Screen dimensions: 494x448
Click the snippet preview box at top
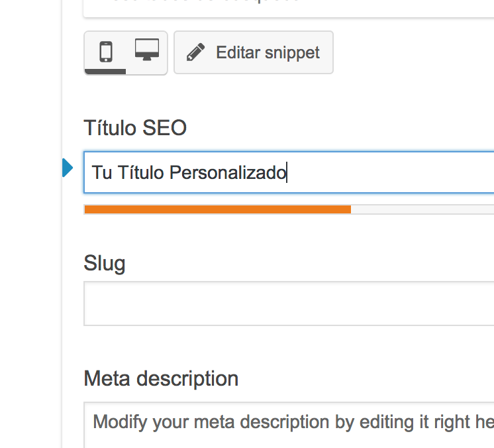coord(289,9)
